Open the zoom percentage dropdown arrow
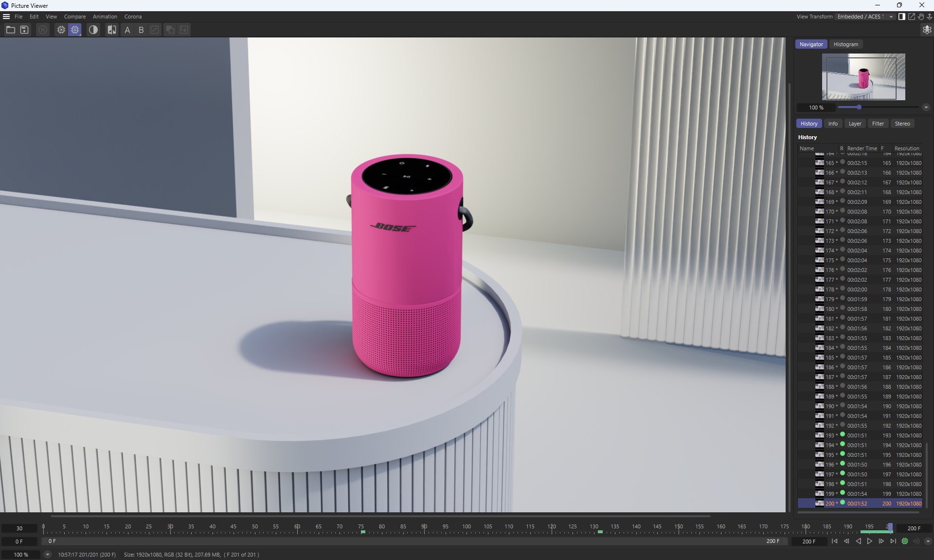This screenshot has width=934, height=560. [x=47, y=554]
